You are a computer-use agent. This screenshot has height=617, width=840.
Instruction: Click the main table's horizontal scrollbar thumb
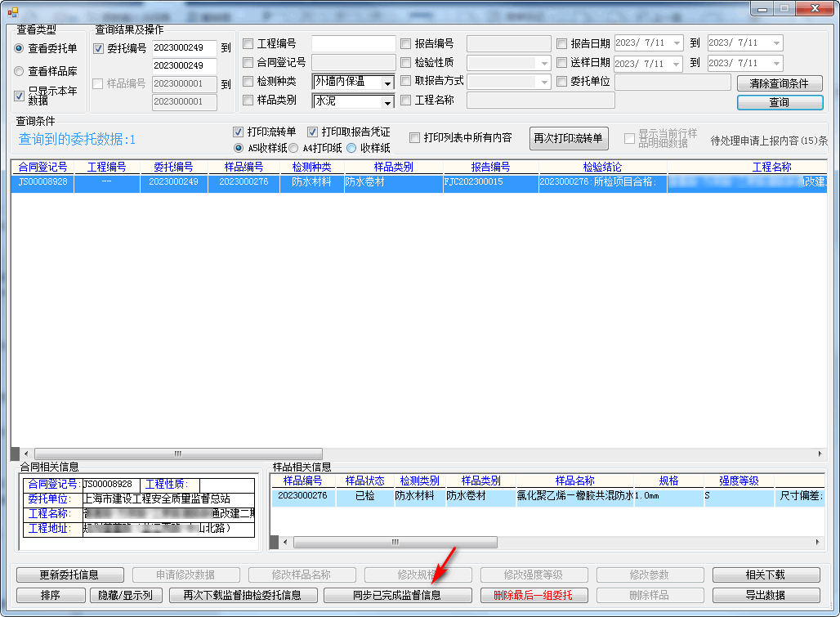[177, 454]
